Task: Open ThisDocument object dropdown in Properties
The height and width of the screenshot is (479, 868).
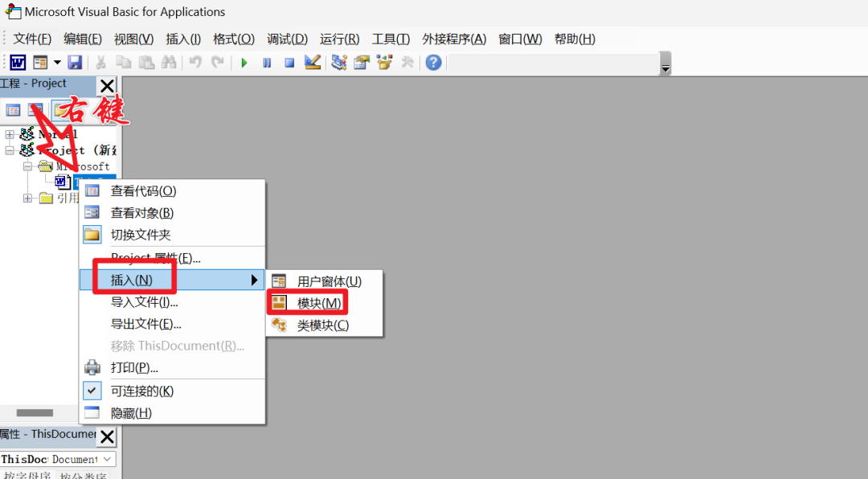Action: click(x=108, y=460)
